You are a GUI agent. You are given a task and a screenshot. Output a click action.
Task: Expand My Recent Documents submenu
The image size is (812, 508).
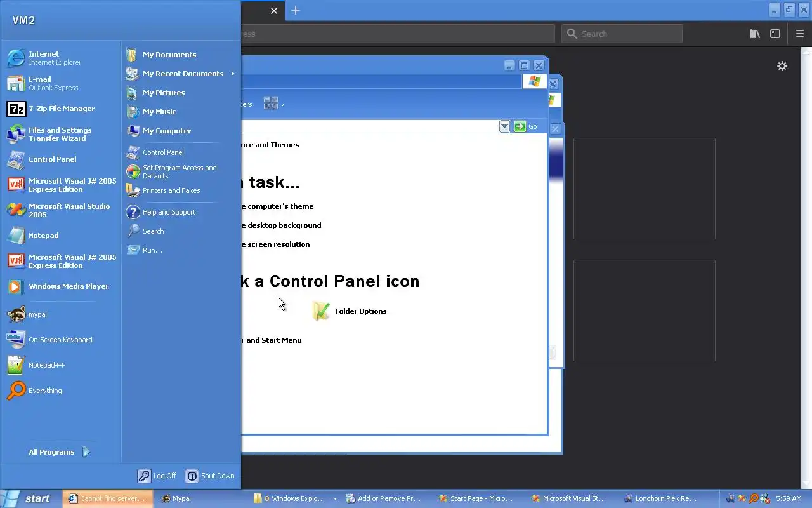[x=181, y=74]
